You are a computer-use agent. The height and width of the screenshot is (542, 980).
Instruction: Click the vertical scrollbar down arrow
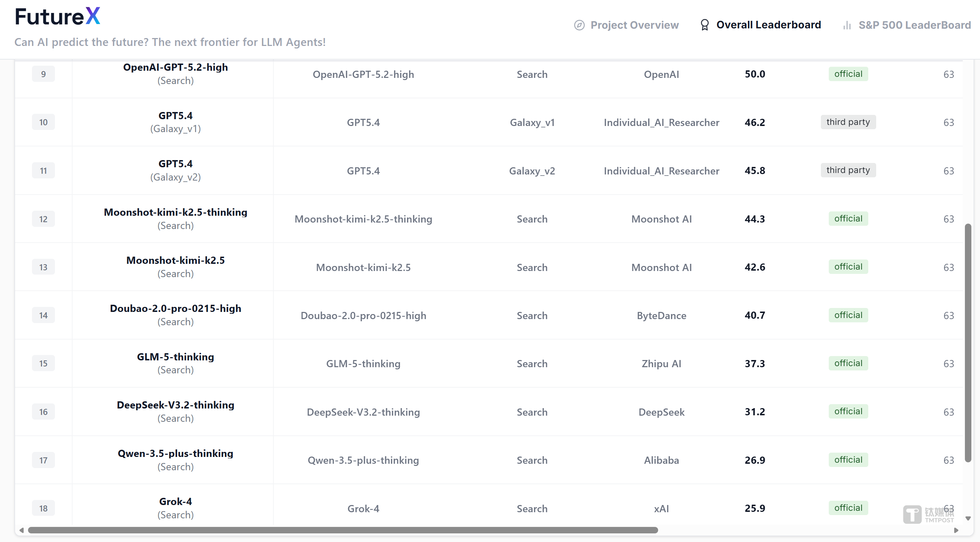[968, 518]
